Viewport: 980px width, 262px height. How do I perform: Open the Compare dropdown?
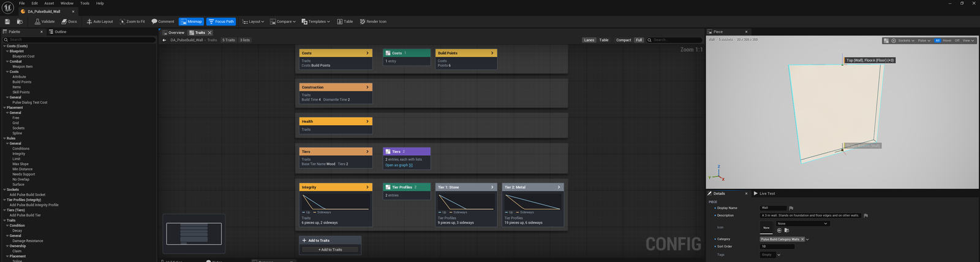284,21
